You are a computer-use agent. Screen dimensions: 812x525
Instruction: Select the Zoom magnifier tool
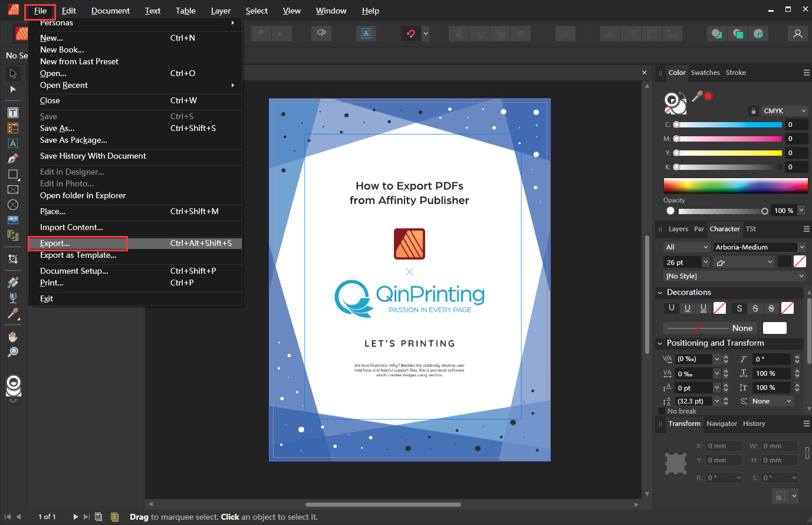tap(13, 352)
